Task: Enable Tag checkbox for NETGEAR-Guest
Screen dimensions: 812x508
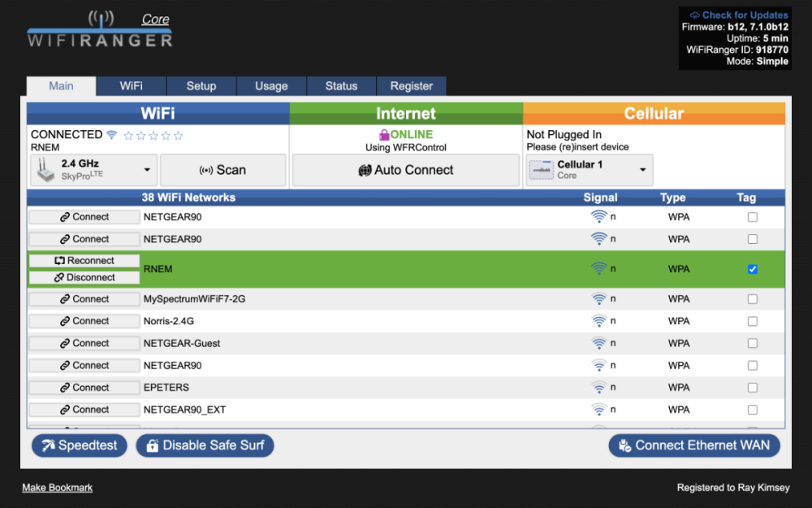Action: coord(752,343)
